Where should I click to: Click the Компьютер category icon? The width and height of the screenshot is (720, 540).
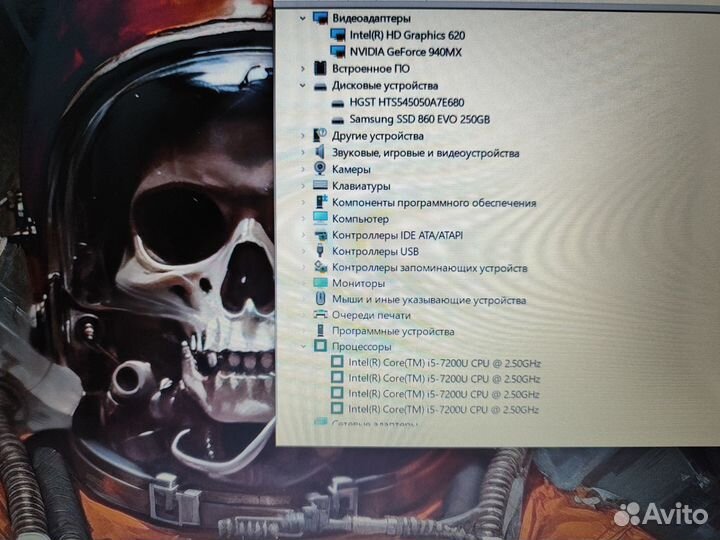[x=320, y=218]
